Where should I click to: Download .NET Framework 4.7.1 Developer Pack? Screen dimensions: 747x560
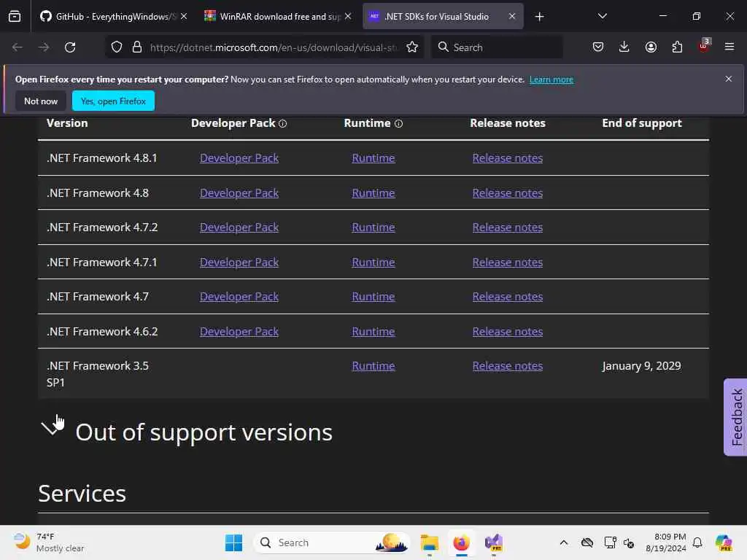point(239,262)
